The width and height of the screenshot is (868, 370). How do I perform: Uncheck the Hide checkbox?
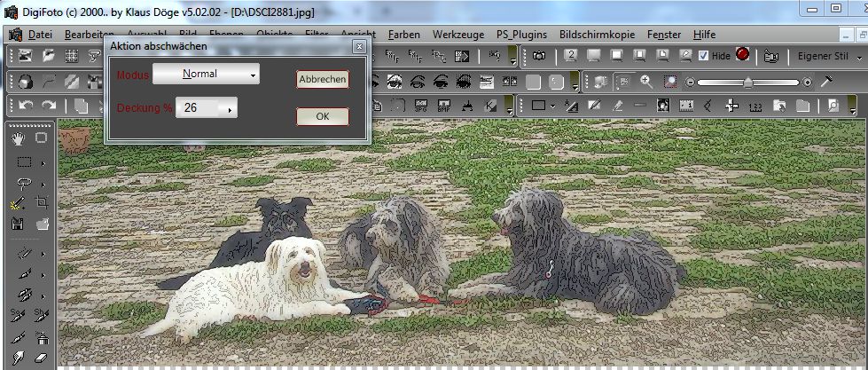coord(704,55)
